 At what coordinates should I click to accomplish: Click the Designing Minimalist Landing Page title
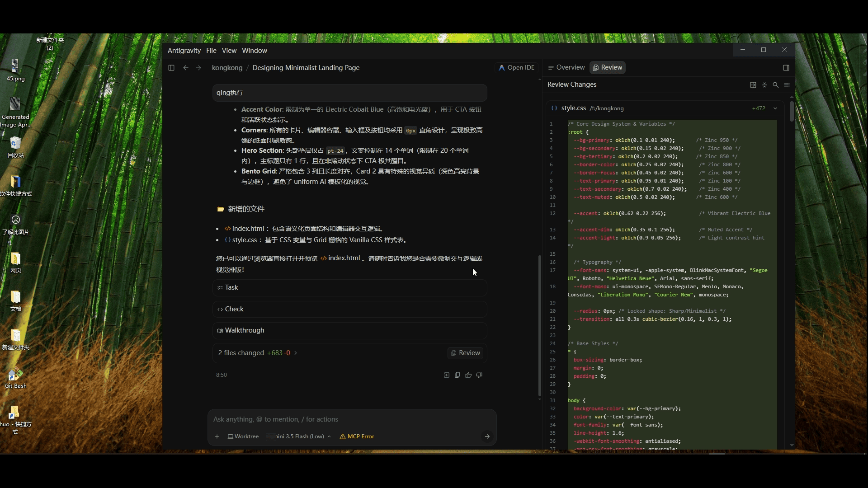pos(306,68)
